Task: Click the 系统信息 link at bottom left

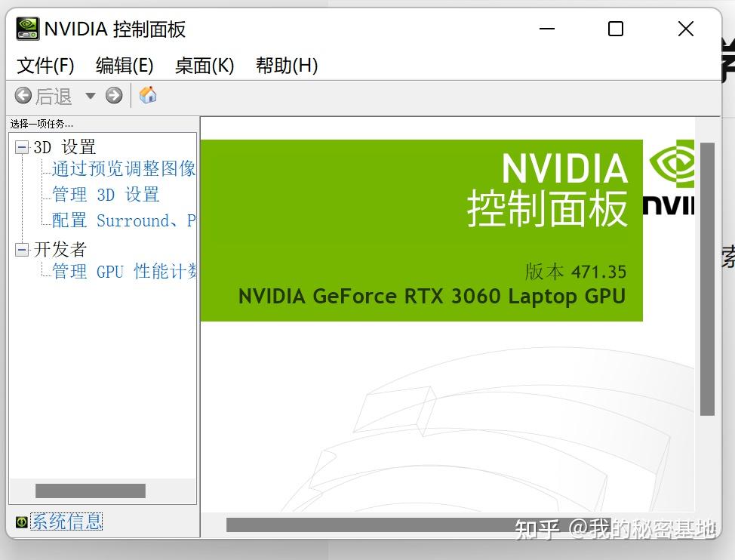Action: pos(66,522)
